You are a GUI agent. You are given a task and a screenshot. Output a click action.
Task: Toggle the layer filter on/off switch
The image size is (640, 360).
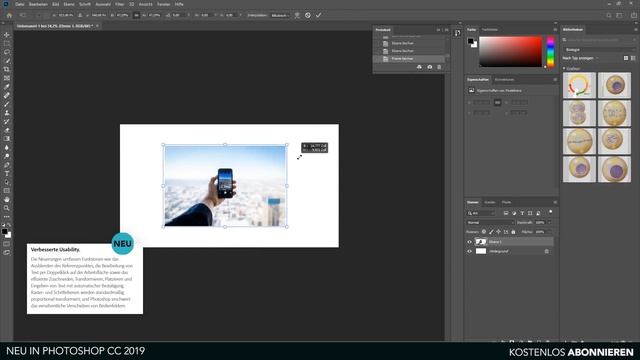[550, 212]
